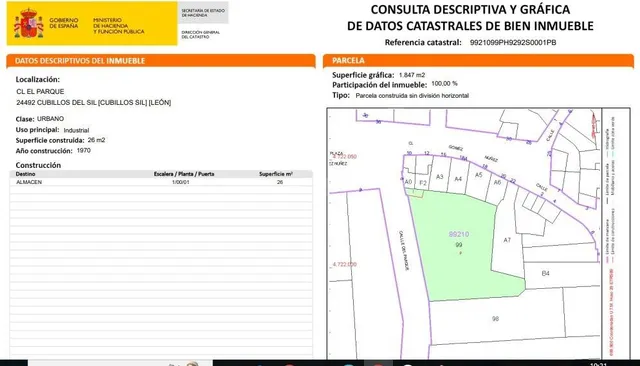Select 'Parcela construida sin división horizontal'
This screenshot has height=366, width=640.
[412, 96]
